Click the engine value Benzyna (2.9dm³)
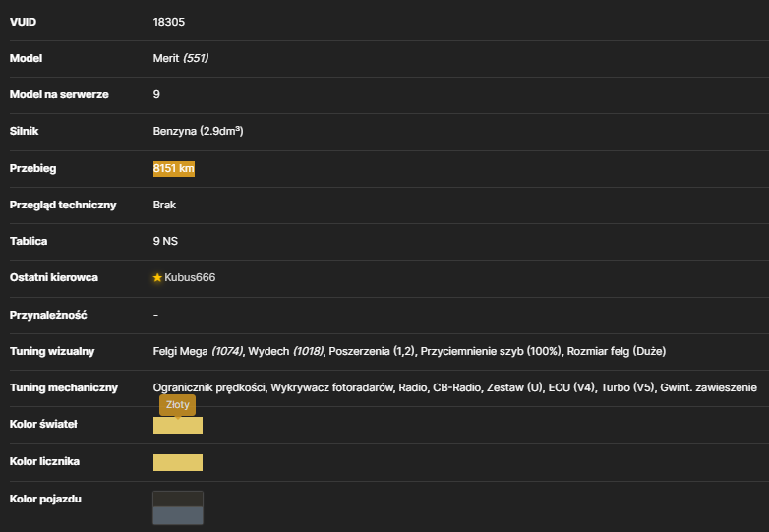This screenshot has width=769, height=532. pos(198,131)
